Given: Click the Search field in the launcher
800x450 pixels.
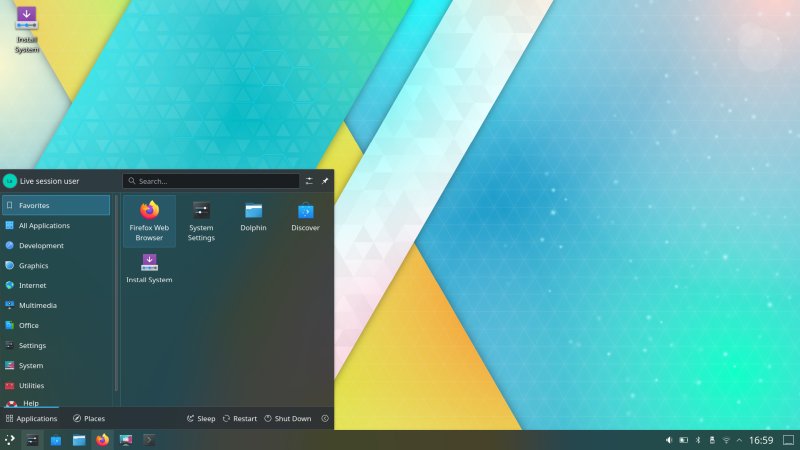Looking at the screenshot, I should (211, 181).
